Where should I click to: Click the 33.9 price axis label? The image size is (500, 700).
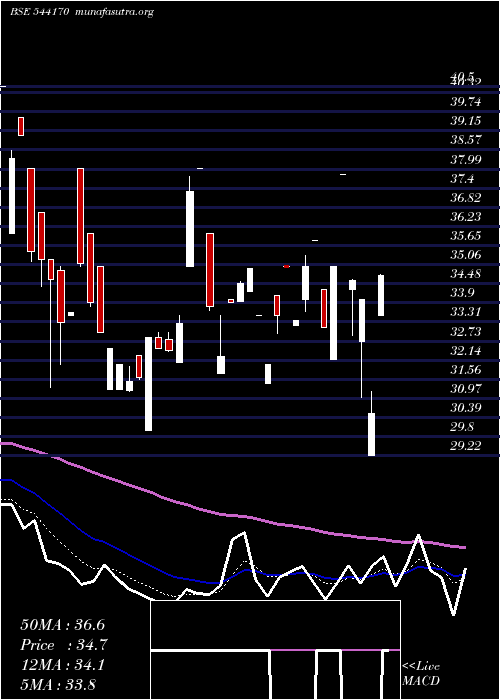pyautogui.click(x=462, y=293)
